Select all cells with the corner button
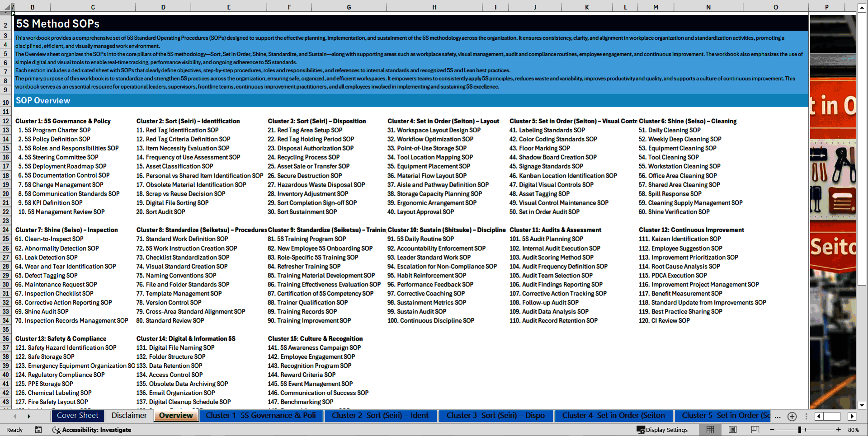This screenshot has width=868, height=436. pos(7,7)
